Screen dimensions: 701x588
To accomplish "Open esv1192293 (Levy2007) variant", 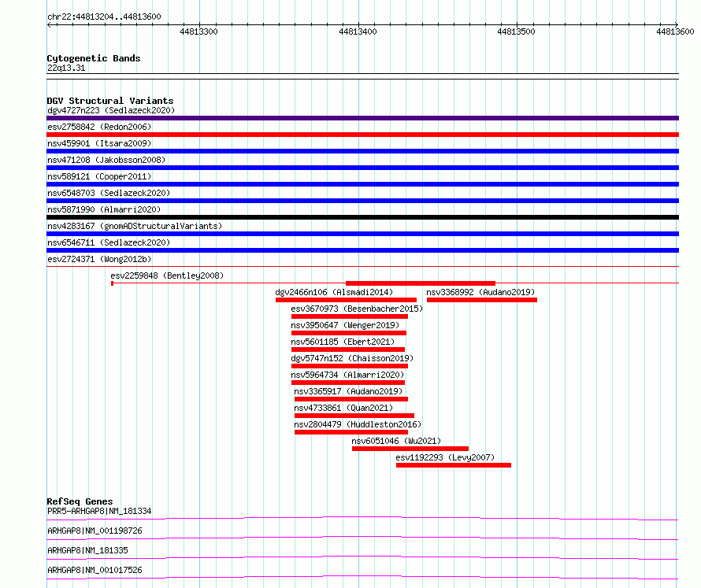I will click(x=445, y=457).
